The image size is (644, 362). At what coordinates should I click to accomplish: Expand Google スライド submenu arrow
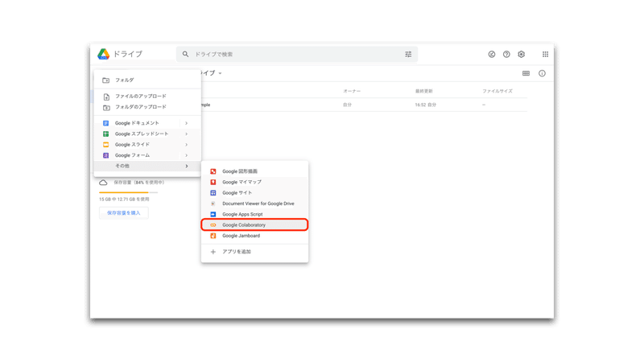pos(187,145)
